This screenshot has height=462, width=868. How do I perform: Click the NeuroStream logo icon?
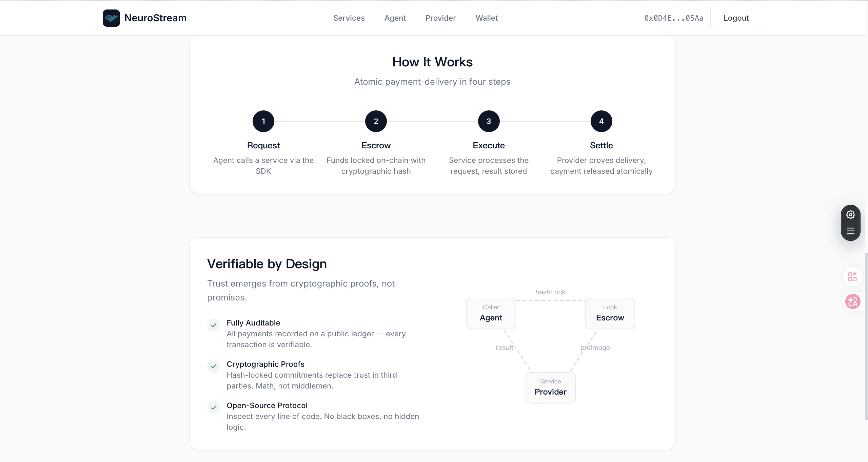click(111, 18)
